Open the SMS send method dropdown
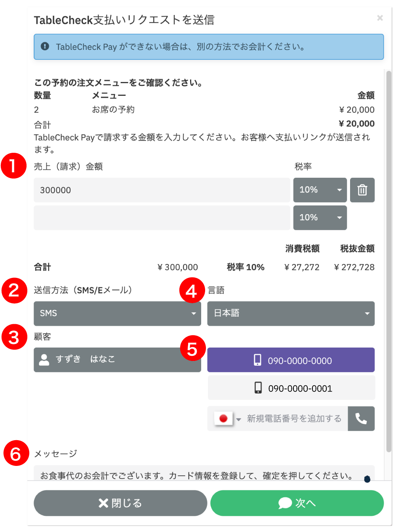This screenshot has width=396, height=532. click(x=117, y=313)
